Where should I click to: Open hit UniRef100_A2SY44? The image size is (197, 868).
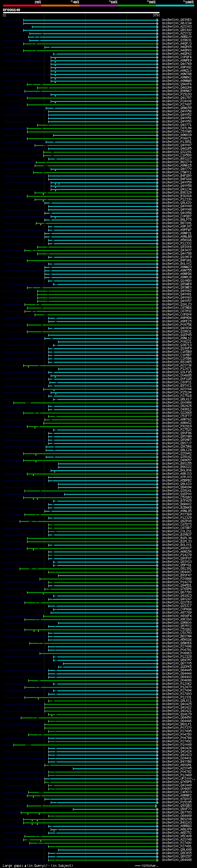(176, 389)
